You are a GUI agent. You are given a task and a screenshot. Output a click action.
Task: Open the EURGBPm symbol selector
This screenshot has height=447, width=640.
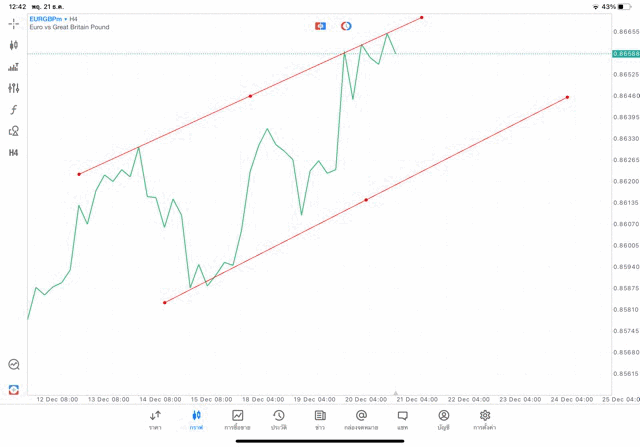point(48,18)
